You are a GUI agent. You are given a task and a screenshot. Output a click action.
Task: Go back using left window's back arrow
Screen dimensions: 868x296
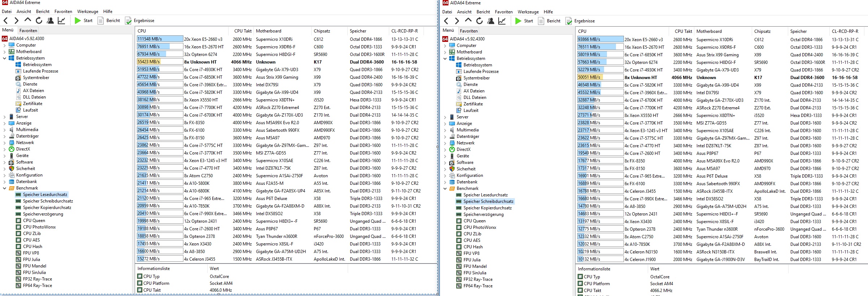pyautogui.click(x=5, y=21)
